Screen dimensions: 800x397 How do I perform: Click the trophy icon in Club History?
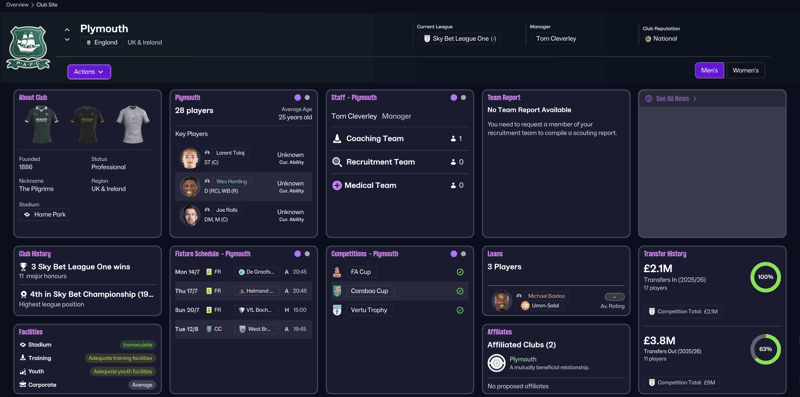[23, 267]
